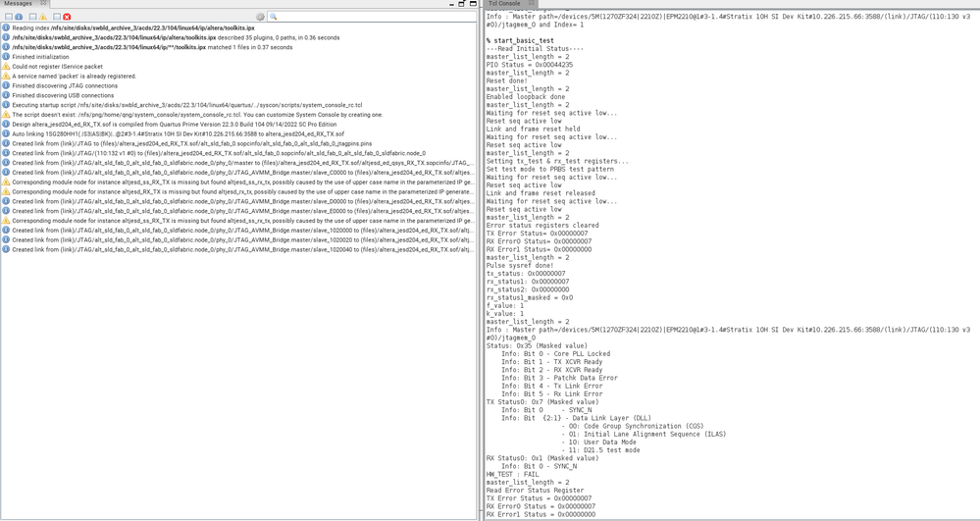Image resolution: width=980 pixels, height=521 pixels.
Task: Select created link message with 'slave_D0000'
Action: click(243, 201)
